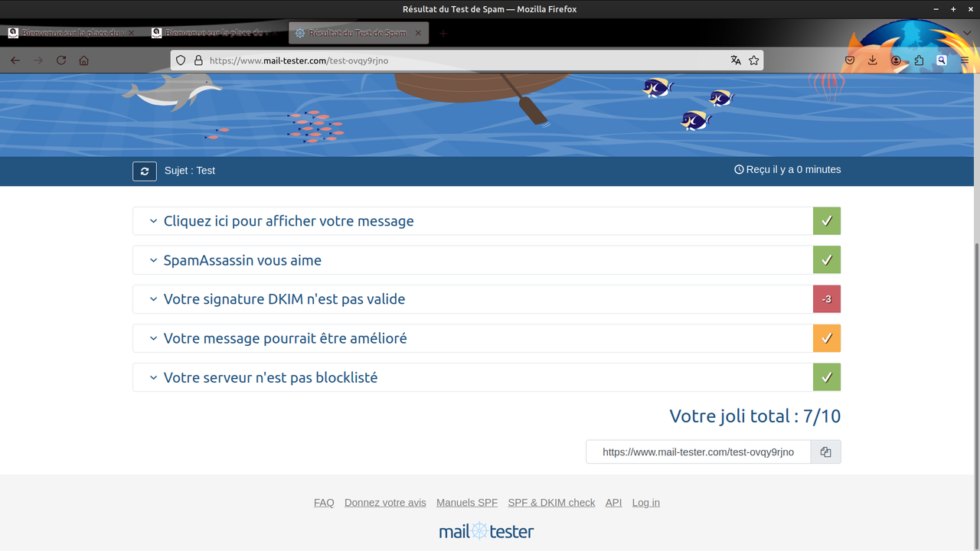
Task: Open 'SPF & DKIM check' link
Action: pyautogui.click(x=551, y=503)
